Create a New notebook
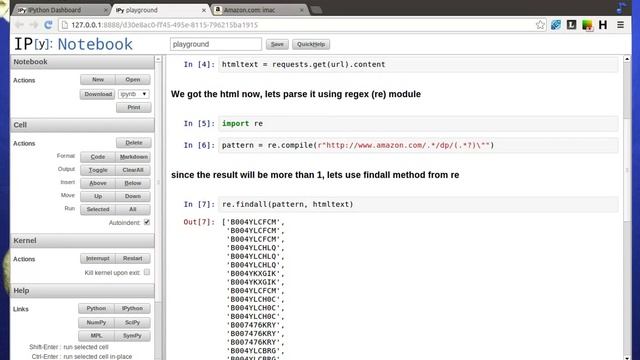This screenshot has height=360, width=640. pyautogui.click(x=98, y=80)
